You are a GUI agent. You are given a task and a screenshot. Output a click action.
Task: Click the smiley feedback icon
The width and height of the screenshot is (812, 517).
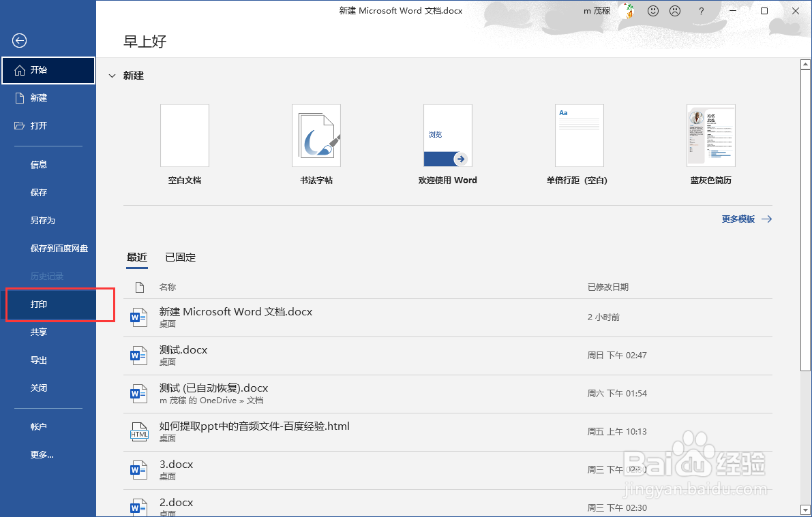pyautogui.click(x=653, y=11)
